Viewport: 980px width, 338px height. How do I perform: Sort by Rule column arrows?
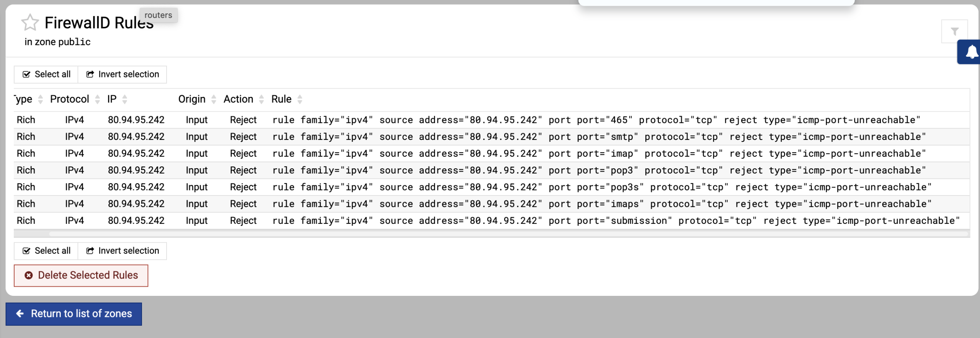pyautogui.click(x=300, y=99)
